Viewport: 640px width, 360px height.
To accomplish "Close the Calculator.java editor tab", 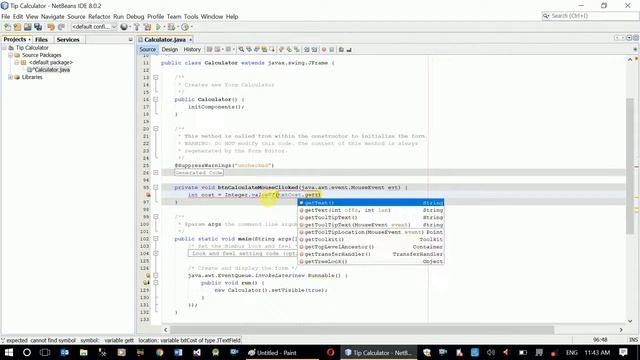I will pos(190,40).
